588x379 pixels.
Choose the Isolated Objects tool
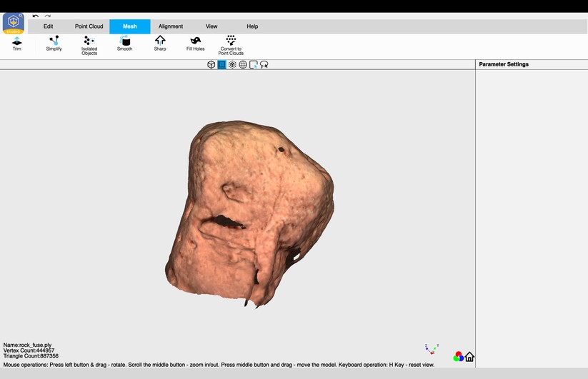coord(89,45)
